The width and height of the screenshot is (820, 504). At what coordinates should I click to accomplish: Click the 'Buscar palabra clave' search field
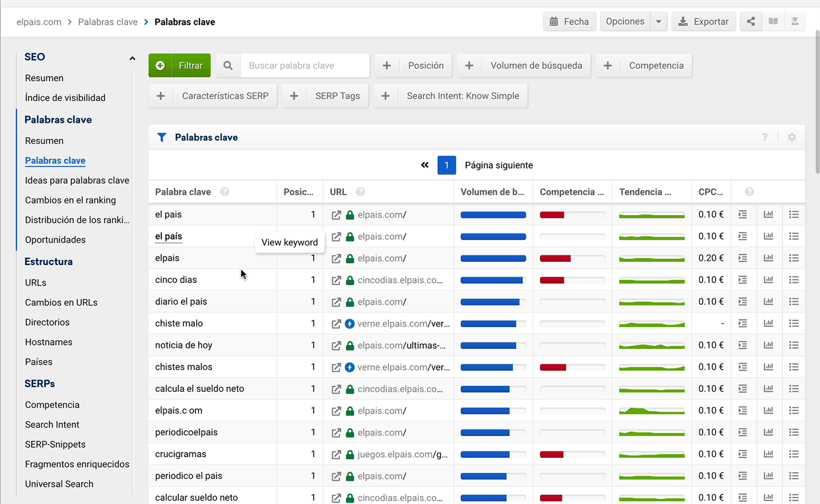pos(304,65)
